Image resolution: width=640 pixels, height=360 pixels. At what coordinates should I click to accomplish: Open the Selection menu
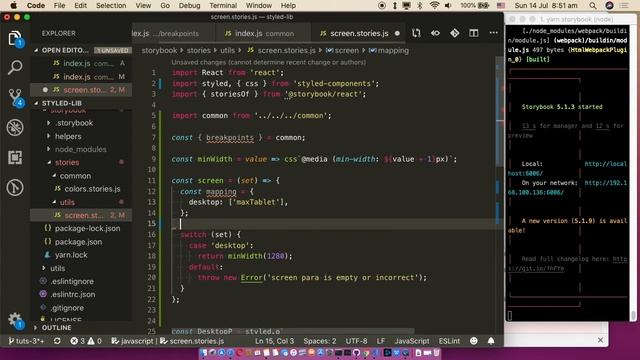pyautogui.click(x=111, y=5)
